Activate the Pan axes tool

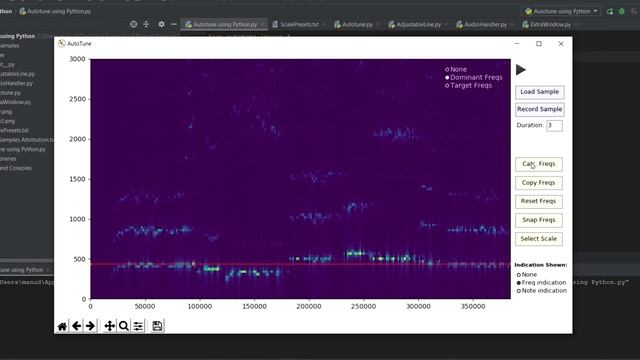109,326
